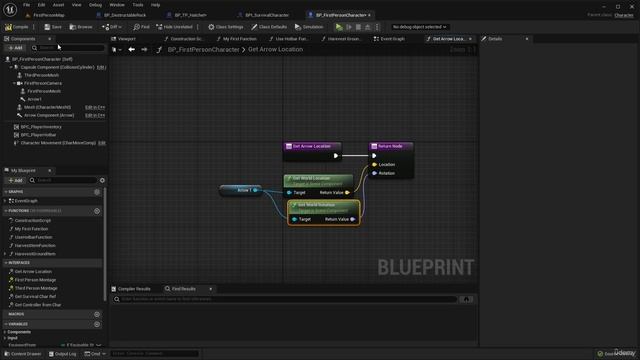Toggle Hide Unrelated nodes
Screen dimensions: 640x360
tap(174, 27)
